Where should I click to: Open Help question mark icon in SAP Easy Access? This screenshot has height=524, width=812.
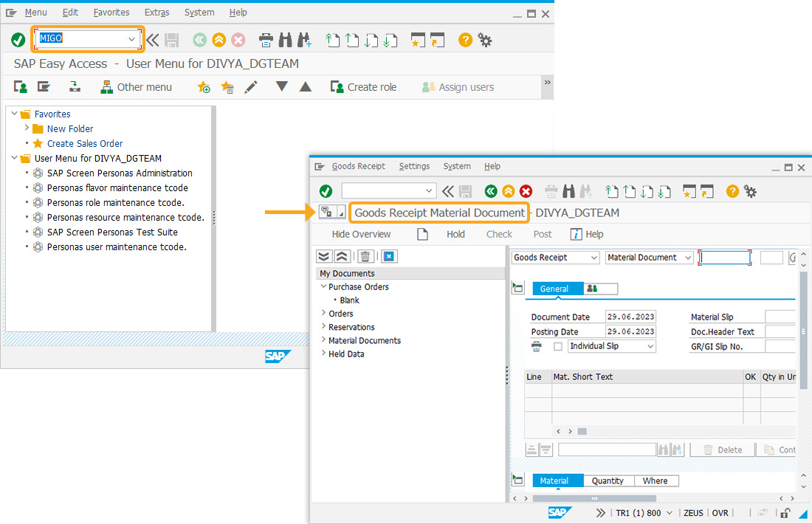click(465, 40)
